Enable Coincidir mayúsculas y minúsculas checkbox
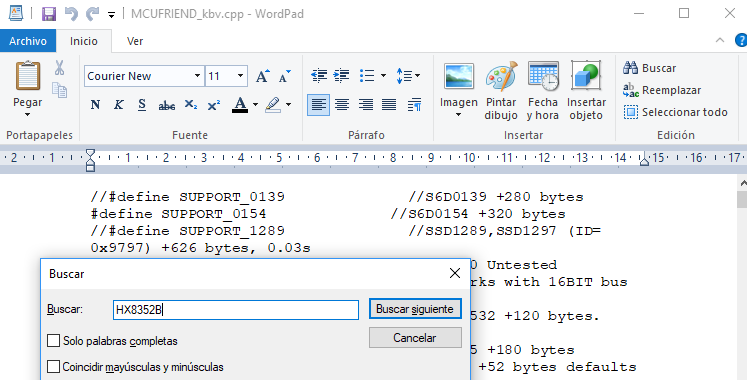Image resolution: width=747 pixels, height=380 pixels. (53, 367)
